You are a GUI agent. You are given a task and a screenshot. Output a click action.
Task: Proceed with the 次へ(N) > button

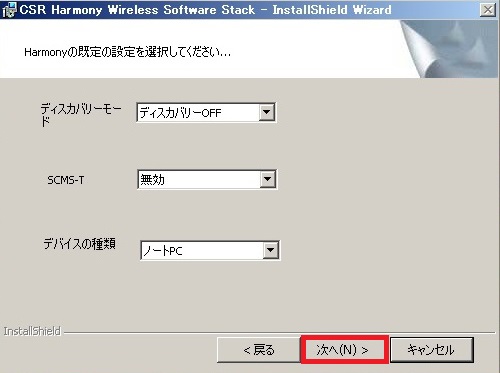click(x=345, y=349)
